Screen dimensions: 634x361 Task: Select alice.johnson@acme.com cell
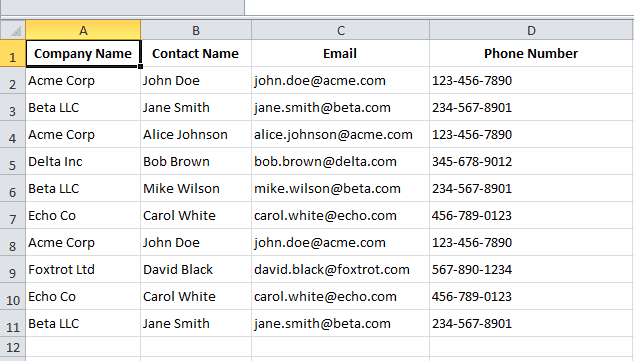(x=340, y=135)
